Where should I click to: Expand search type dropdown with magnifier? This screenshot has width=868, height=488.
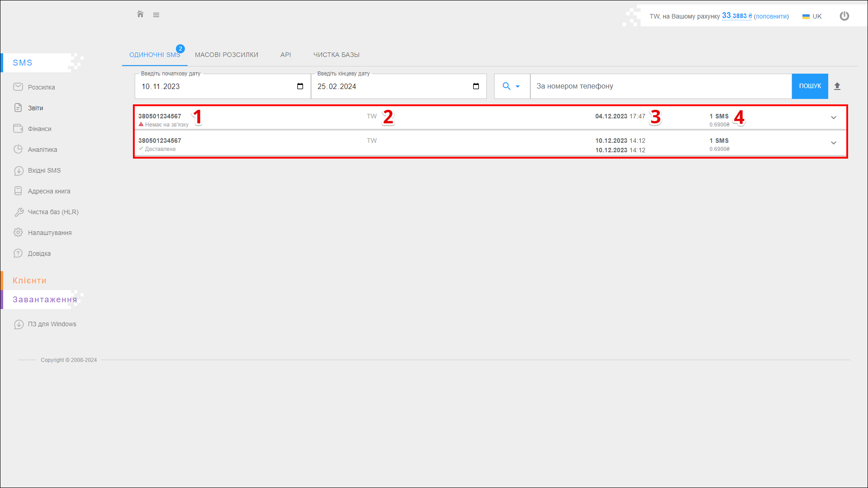pyautogui.click(x=511, y=86)
